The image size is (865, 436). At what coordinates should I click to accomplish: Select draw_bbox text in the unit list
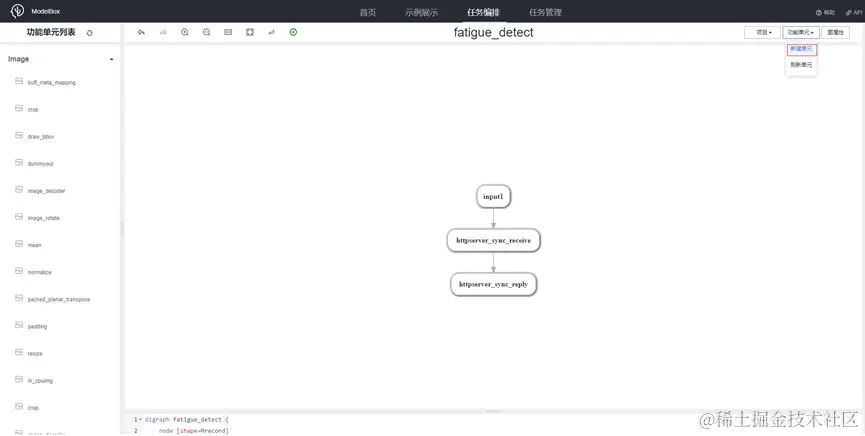pyautogui.click(x=41, y=137)
